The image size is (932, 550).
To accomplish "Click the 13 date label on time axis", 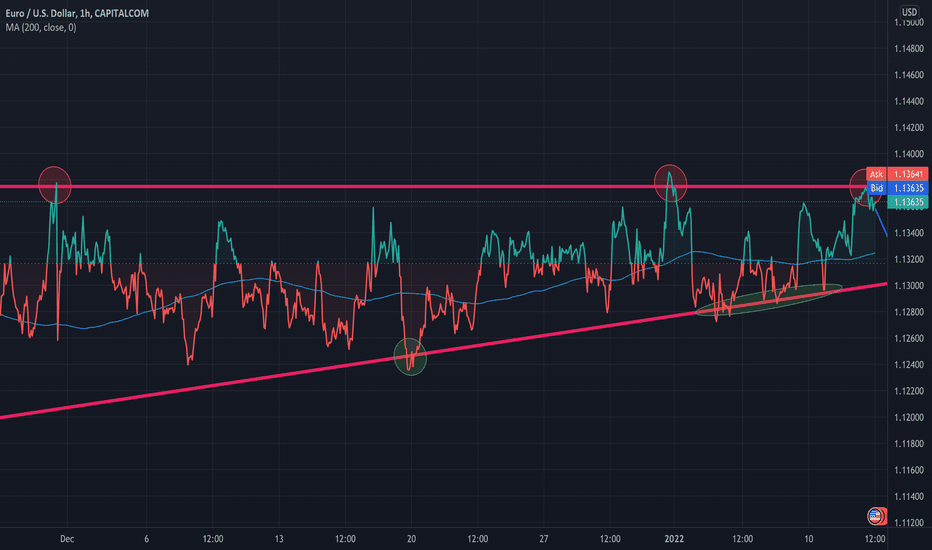I will point(279,539).
